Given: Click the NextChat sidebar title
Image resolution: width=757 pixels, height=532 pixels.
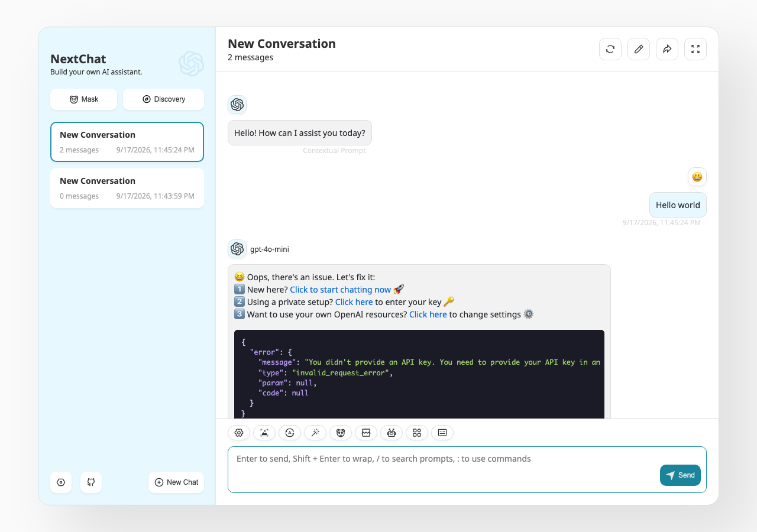Looking at the screenshot, I should (78, 59).
